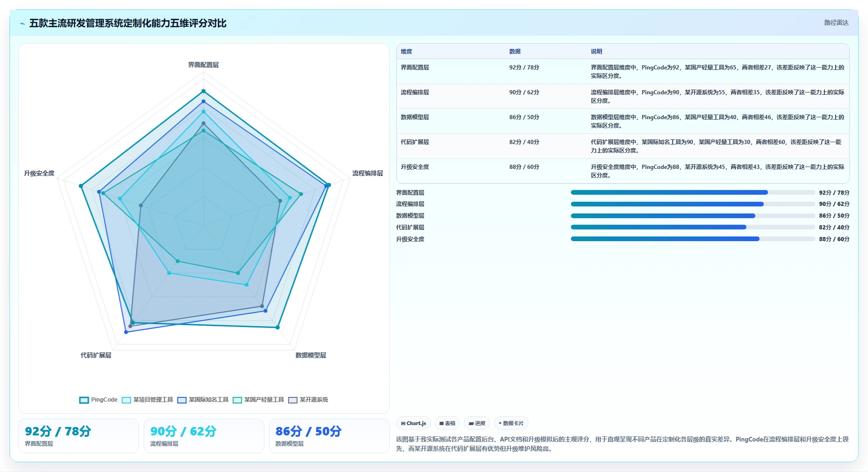Click the 流程编排层 progress bar
Viewport: 868px width, 472px height.
[x=693, y=204]
